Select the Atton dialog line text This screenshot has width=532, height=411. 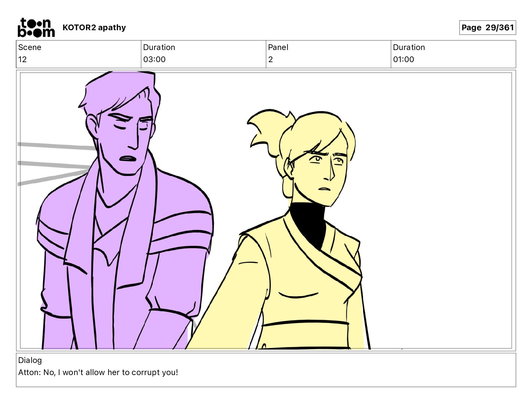pyautogui.click(x=98, y=372)
